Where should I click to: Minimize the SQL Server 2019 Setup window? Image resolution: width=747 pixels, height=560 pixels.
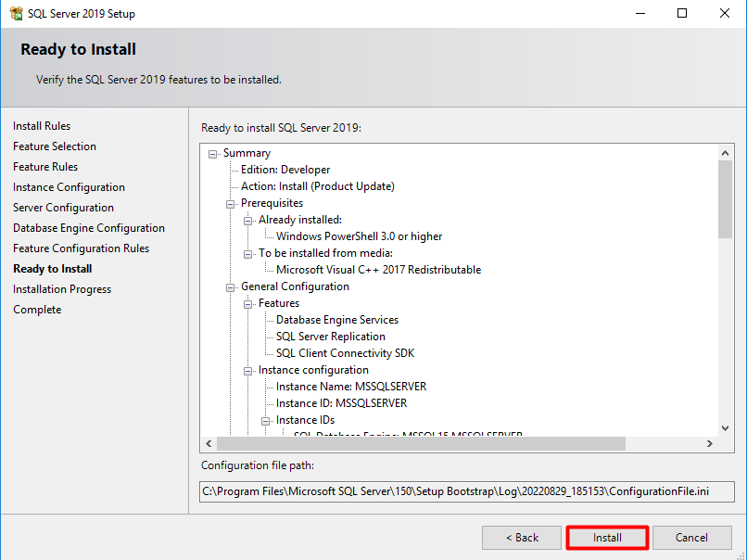pos(640,13)
